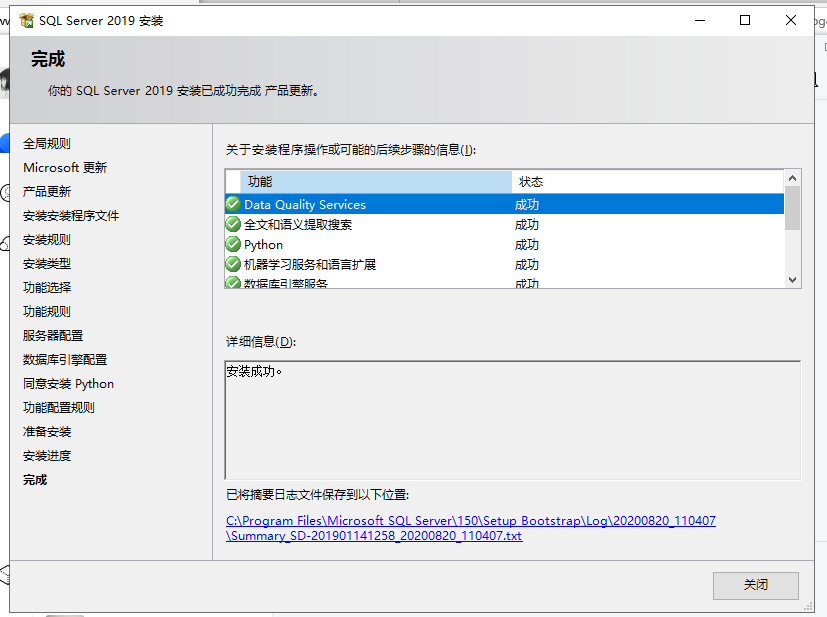Select the 全文和语义提取搜索 row
The width and height of the screenshot is (827, 617).
tap(505, 224)
